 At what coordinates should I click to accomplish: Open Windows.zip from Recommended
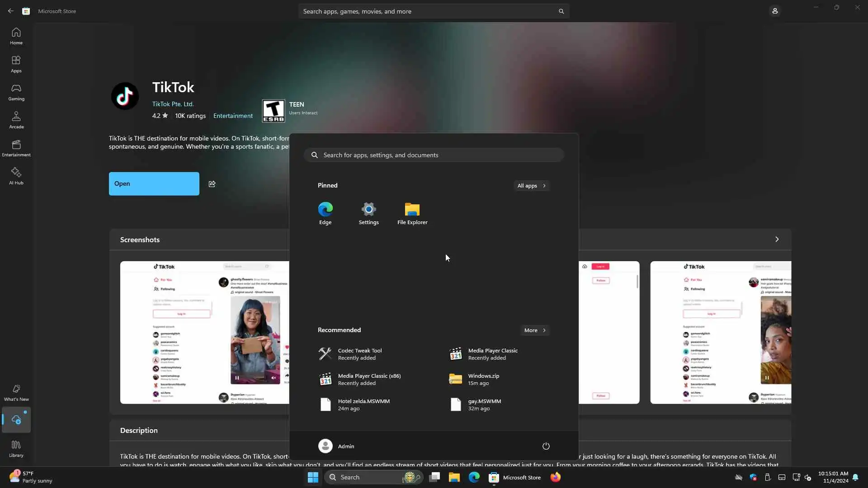(483, 379)
